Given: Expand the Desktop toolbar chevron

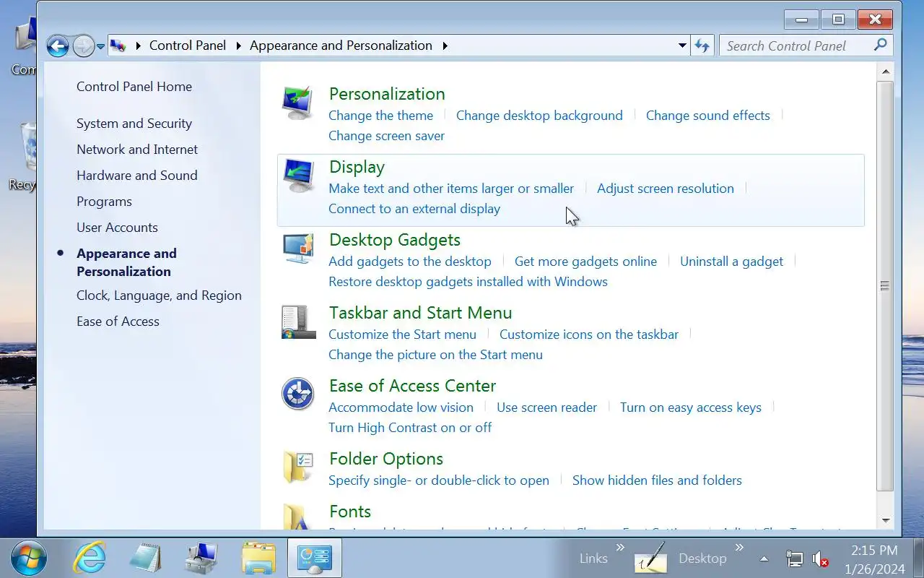Looking at the screenshot, I should pos(739,547).
